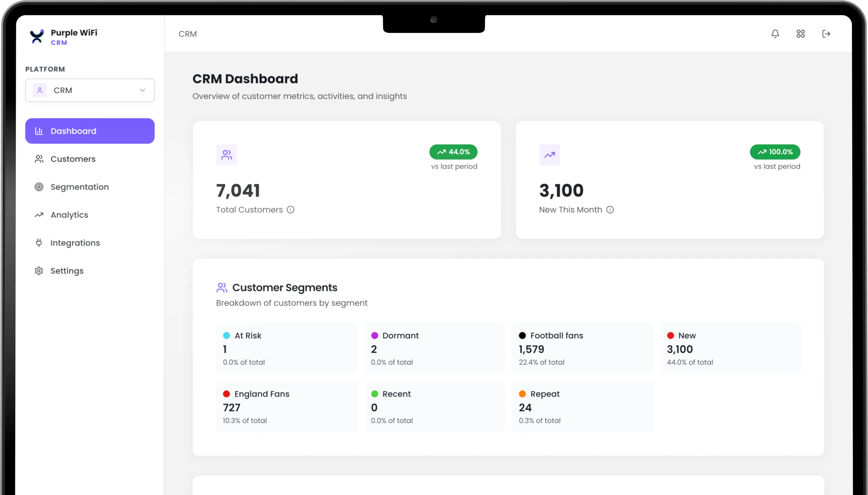Select the At Risk segment card
Viewport: 868px width, 495px height.
(286, 348)
